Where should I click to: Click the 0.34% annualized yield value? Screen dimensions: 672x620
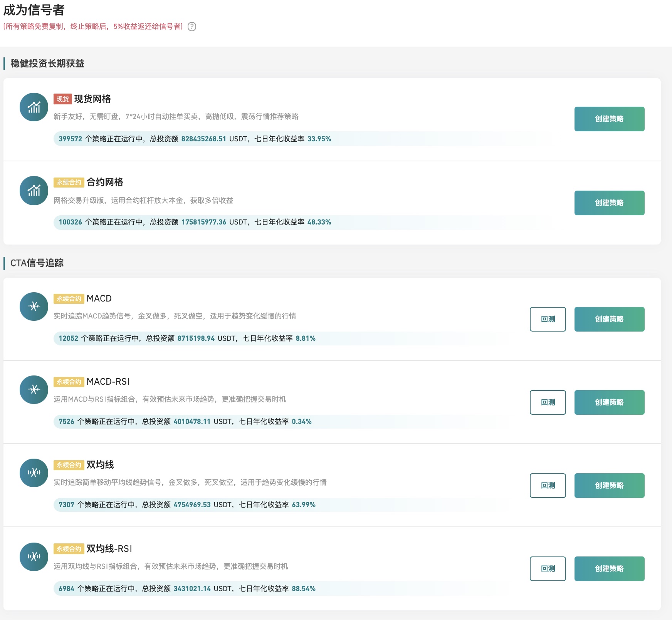pos(302,422)
